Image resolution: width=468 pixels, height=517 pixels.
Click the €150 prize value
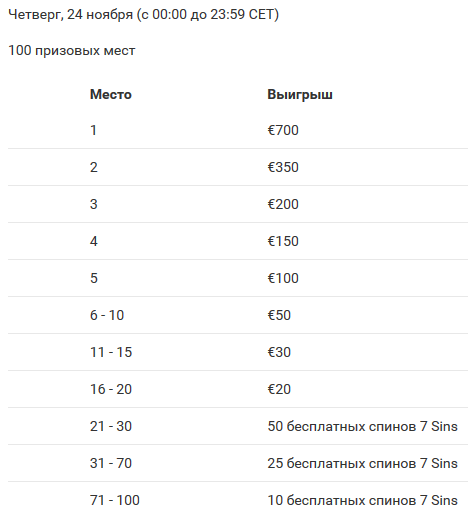pyautogui.click(x=283, y=241)
